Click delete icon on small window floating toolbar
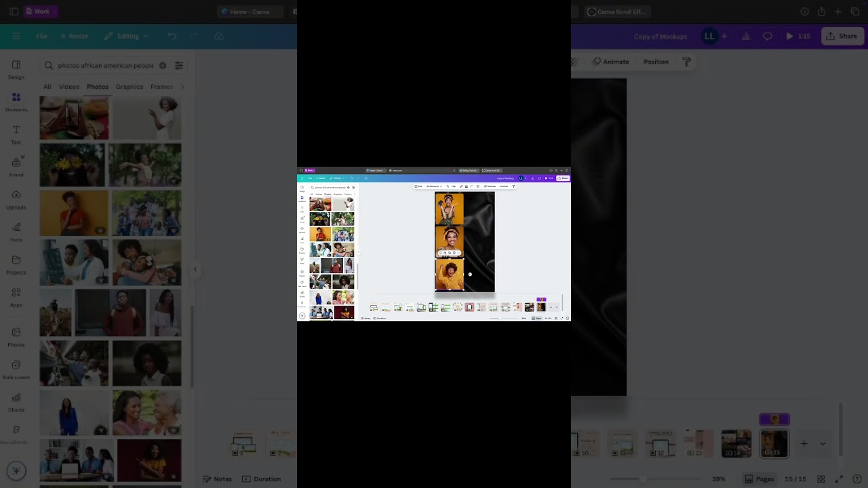Screen dimensions: 868x488 [x=454, y=253]
